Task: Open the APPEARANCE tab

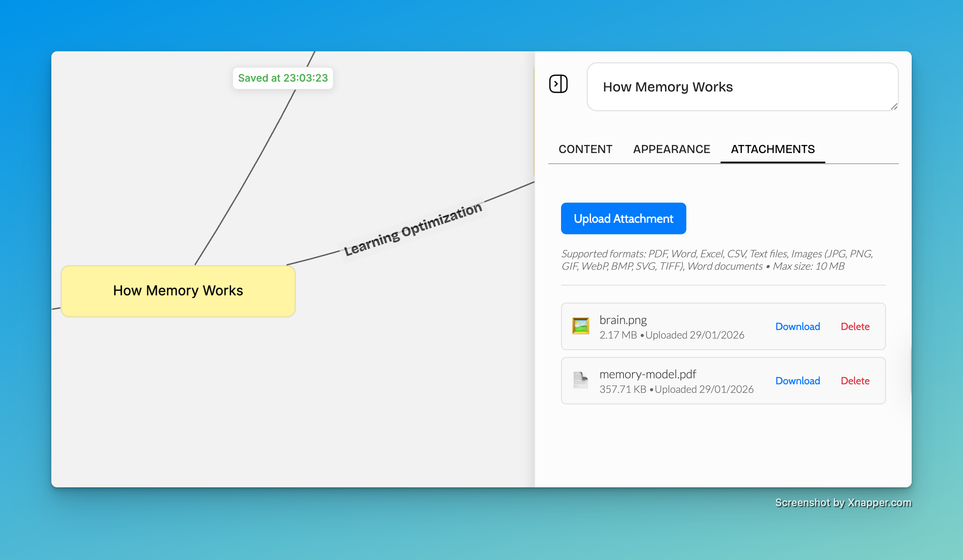Action: (671, 149)
